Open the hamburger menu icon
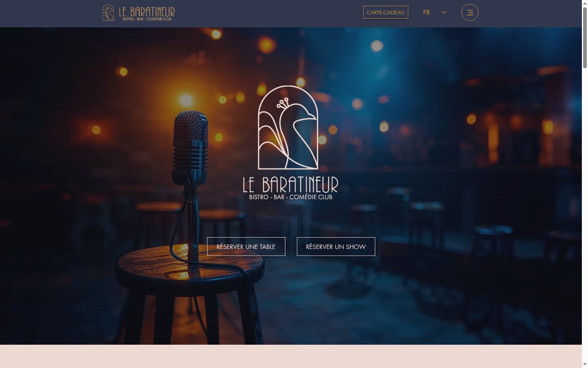Screen dimensions: 588x368 pyautogui.click(x=470, y=12)
